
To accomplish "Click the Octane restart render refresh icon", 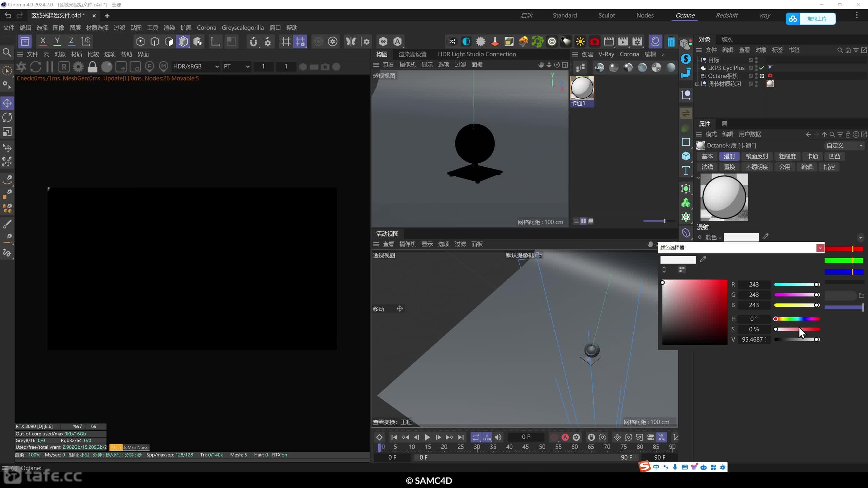I will tap(36, 67).
